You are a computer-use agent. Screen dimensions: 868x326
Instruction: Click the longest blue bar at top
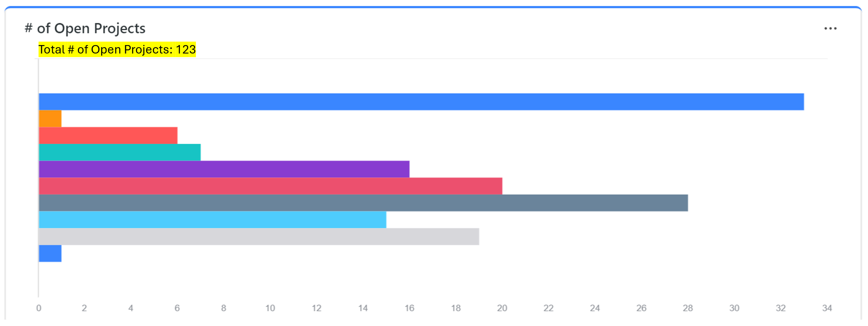pos(421,102)
